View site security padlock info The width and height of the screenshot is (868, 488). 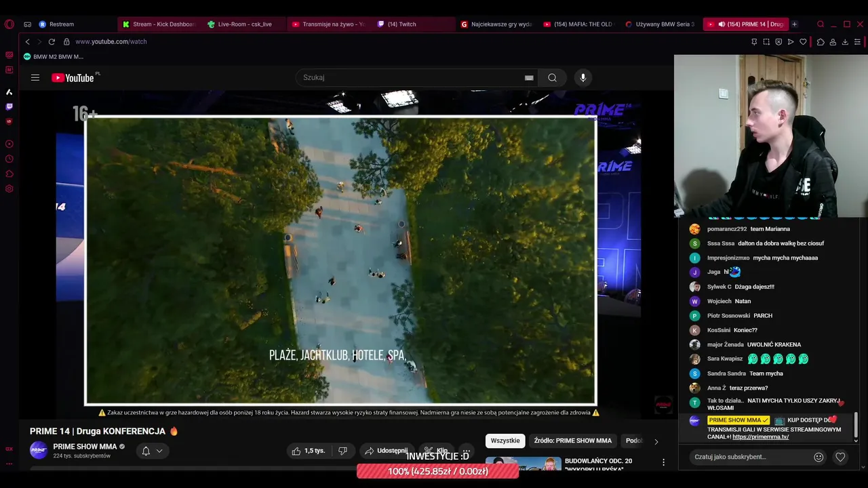[66, 41]
